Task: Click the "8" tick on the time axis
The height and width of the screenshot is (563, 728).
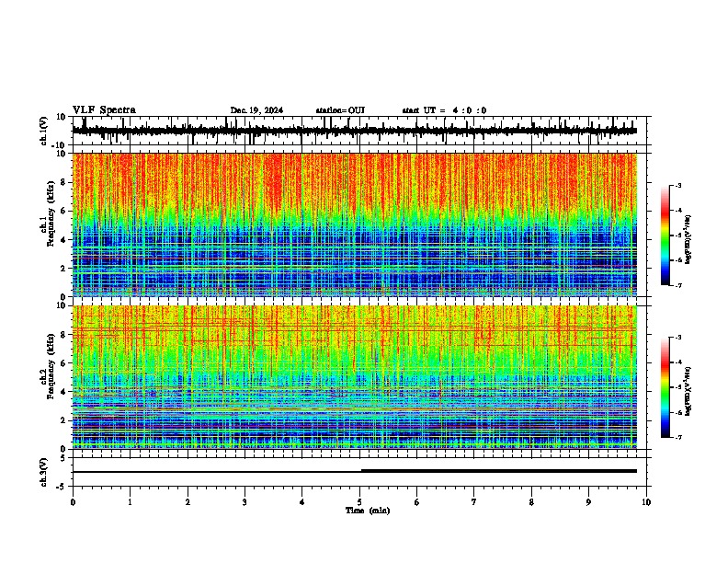Action: coord(531,501)
